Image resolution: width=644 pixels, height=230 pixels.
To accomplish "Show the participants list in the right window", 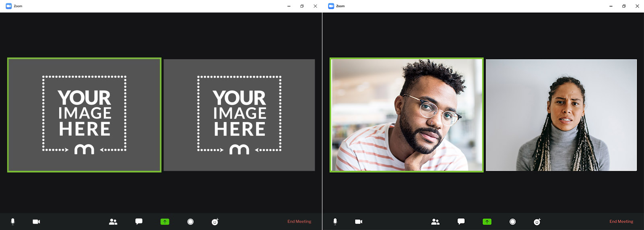I will pyautogui.click(x=436, y=222).
